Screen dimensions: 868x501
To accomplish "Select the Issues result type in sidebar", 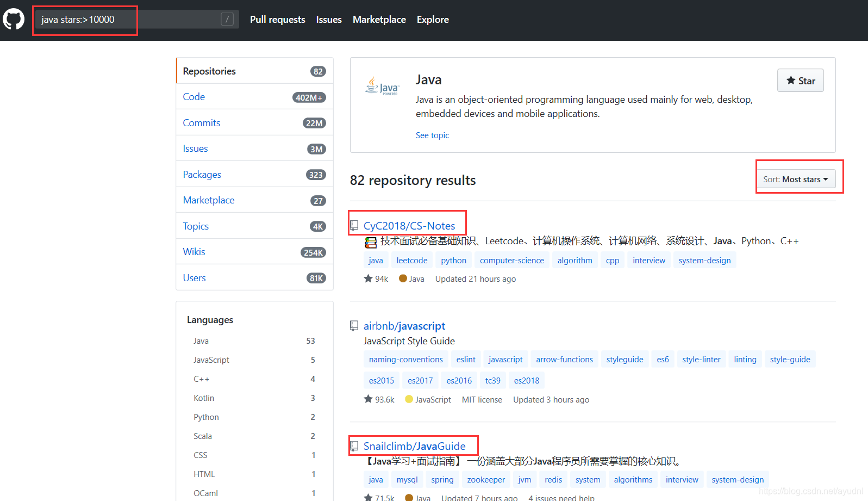I will point(254,149).
